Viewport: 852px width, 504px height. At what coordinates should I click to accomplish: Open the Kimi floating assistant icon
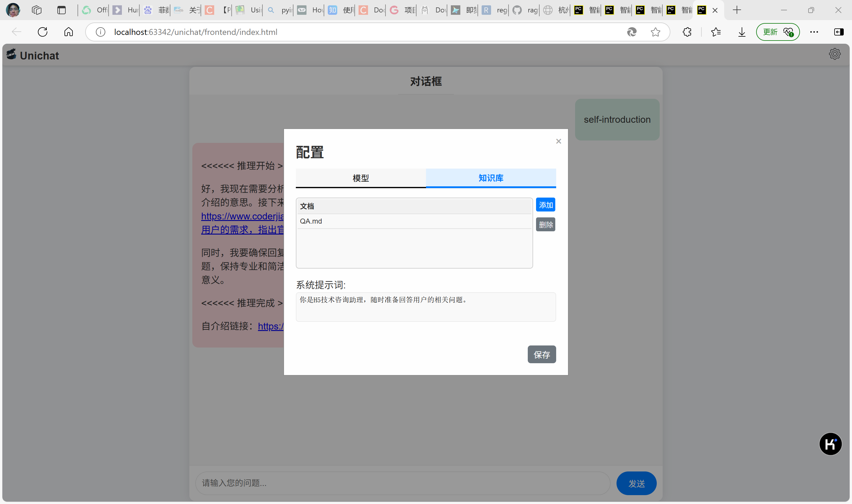830,444
